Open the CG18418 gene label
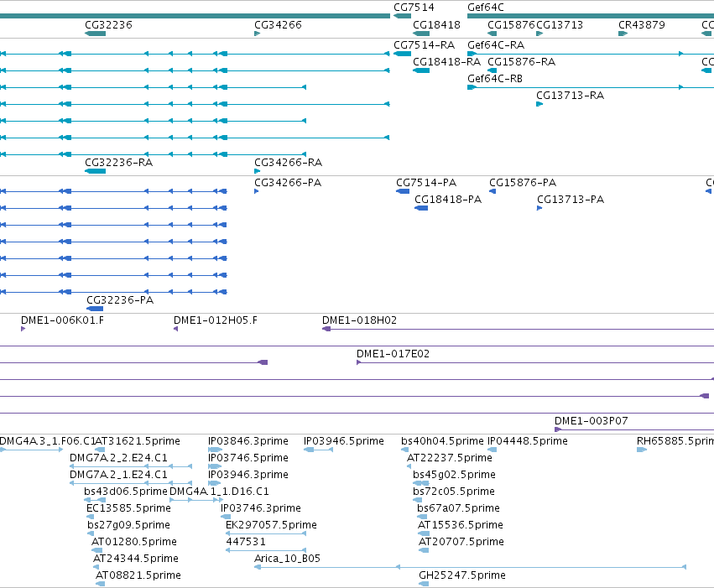 (436, 24)
